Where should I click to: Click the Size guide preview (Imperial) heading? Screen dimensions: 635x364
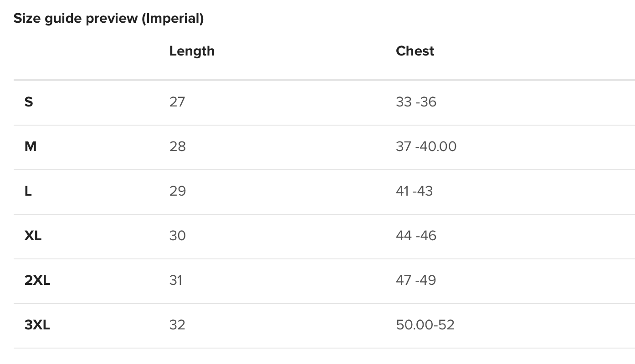[x=108, y=19]
